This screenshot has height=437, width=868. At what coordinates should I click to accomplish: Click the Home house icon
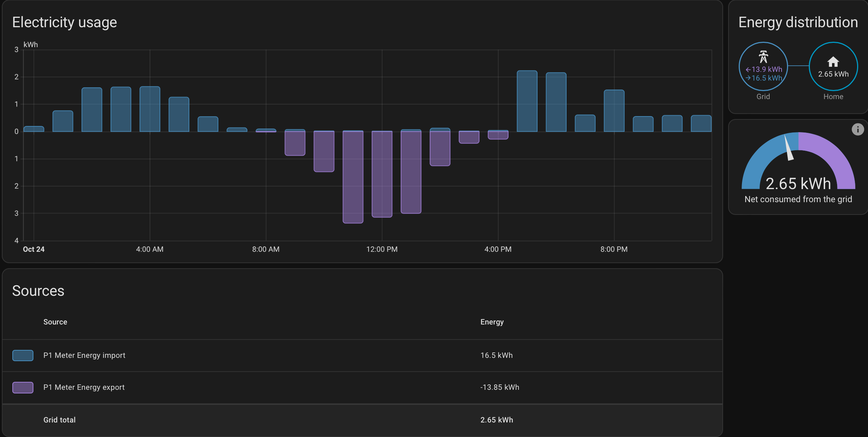point(833,62)
